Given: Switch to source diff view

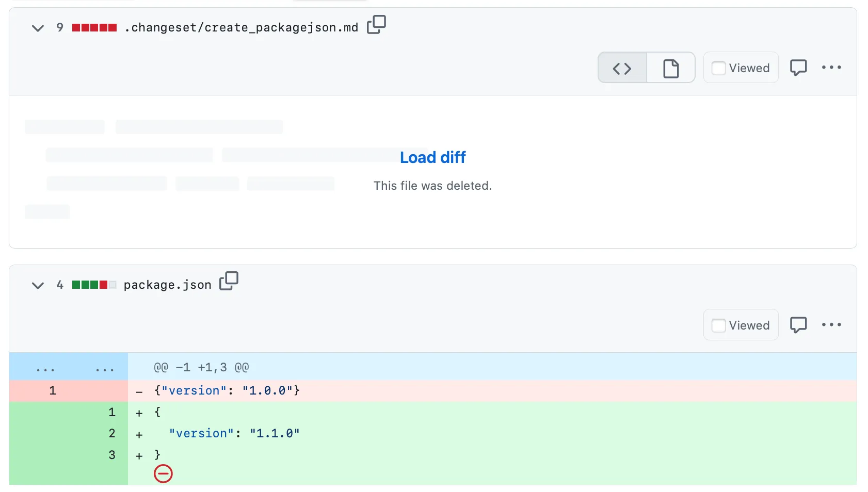Looking at the screenshot, I should pos(622,68).
